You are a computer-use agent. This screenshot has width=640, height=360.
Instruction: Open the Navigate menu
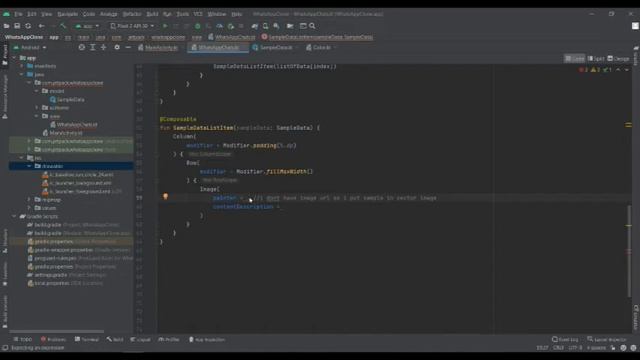point(67,14)
